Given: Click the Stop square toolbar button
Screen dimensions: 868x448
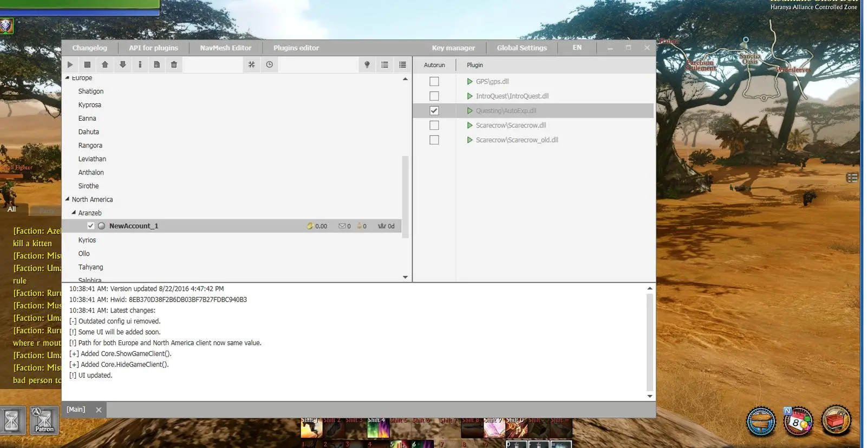Looking at the screenshot, I should coord(87,65).
